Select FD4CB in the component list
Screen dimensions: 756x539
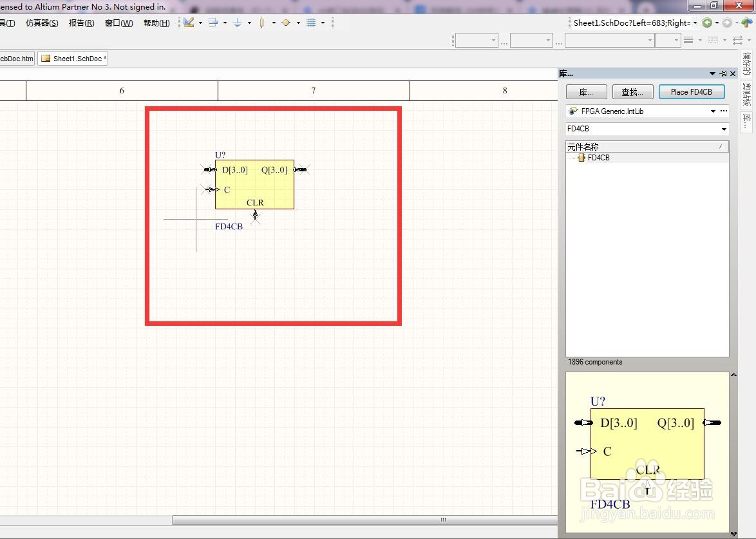point(598,158)
